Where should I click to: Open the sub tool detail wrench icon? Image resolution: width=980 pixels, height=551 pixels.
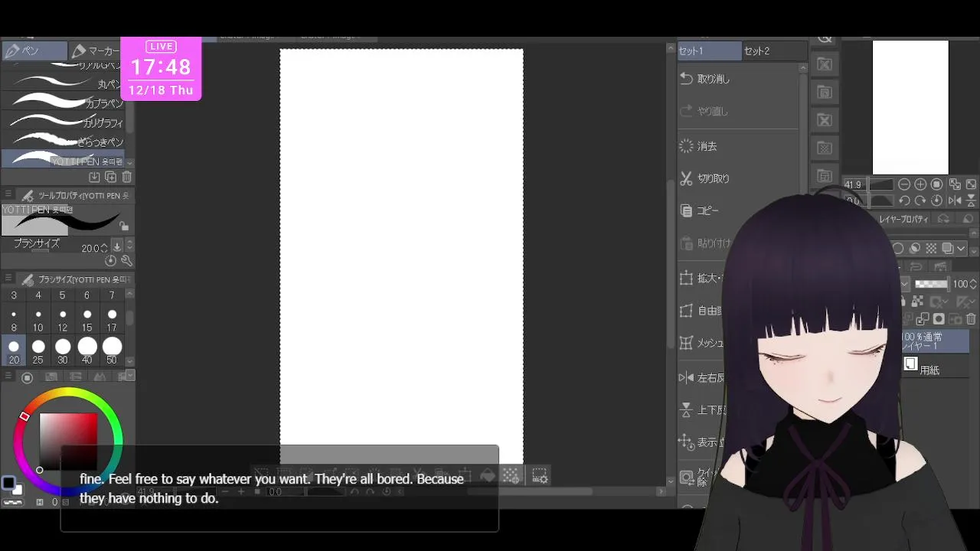click(x=126, y=261)
